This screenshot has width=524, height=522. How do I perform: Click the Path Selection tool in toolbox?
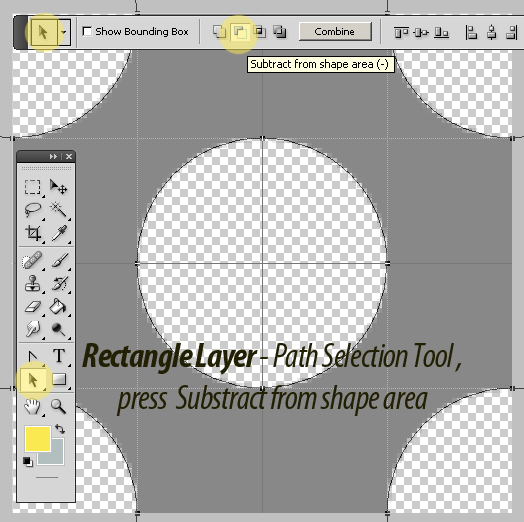(33, 380)
